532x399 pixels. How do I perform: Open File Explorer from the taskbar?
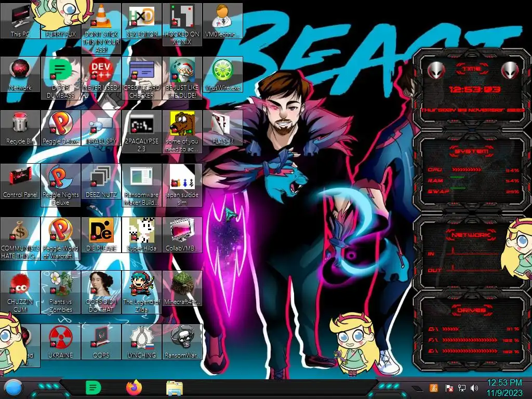pos(175,388)
